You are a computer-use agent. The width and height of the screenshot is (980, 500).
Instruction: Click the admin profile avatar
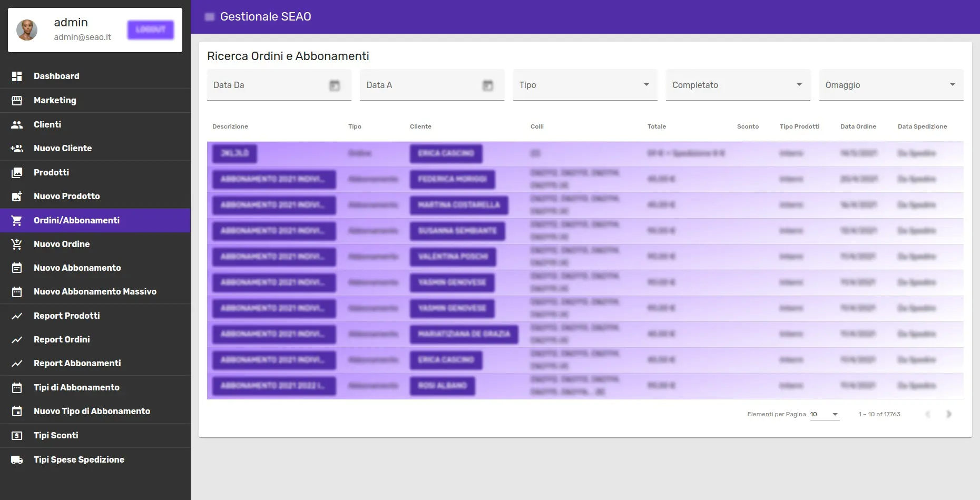(27, 30)
